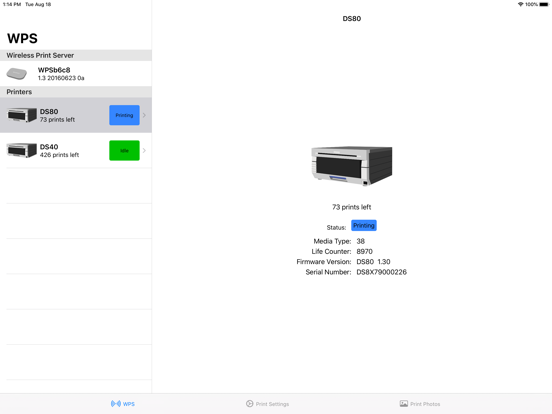This screenshot has height=414, width=552.
Task: Click '73 prints left' under DS80 list row
Action: tap(57, 120)
